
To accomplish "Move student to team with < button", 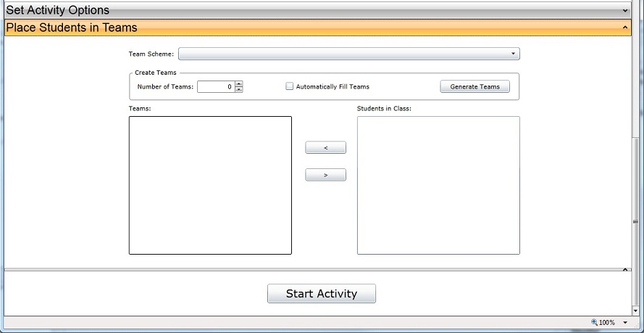I will (x=326, y=147).
